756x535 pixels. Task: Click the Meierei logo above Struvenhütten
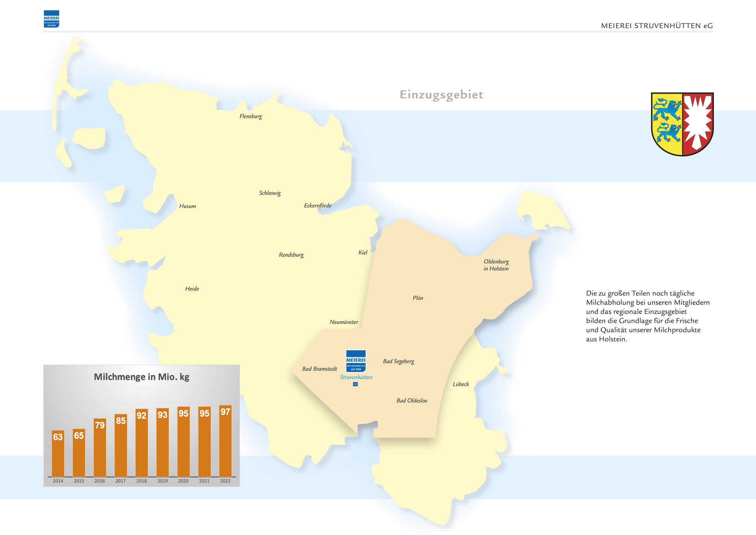pos(356,360)
